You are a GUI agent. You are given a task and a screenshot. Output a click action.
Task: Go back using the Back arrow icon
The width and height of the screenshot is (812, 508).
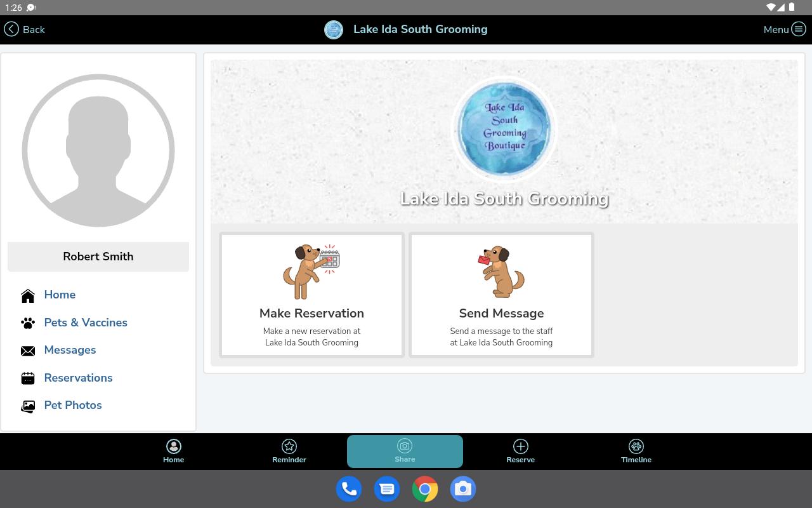click(x=11, y=29)
